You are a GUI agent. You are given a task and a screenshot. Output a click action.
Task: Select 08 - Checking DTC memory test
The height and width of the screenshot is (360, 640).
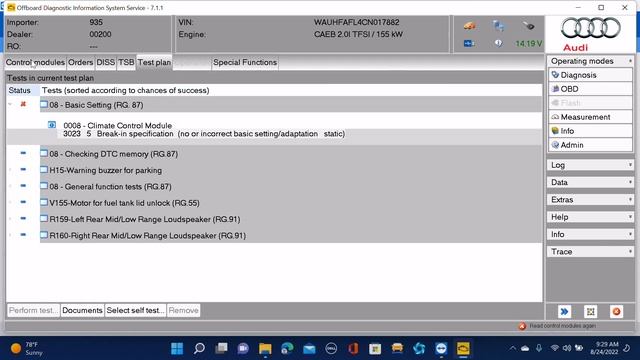113,154
